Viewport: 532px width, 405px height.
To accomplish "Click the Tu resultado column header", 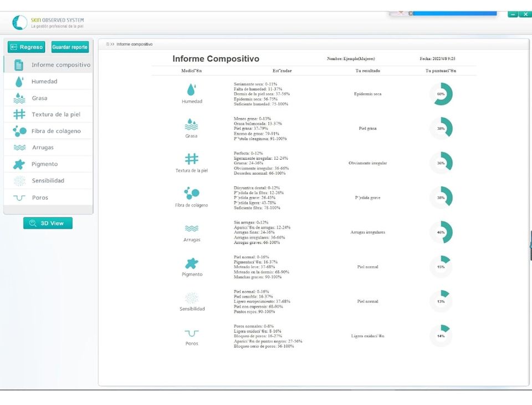I will [367, 70].
